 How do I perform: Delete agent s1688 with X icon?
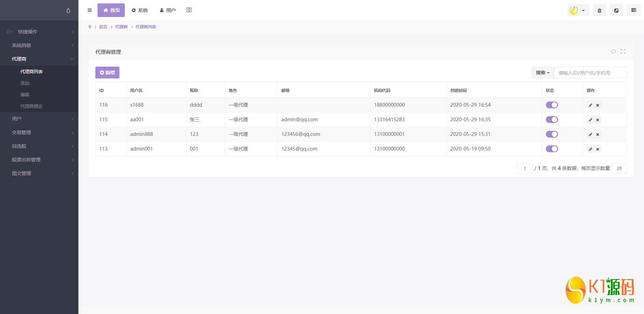(x=598, y=105)
